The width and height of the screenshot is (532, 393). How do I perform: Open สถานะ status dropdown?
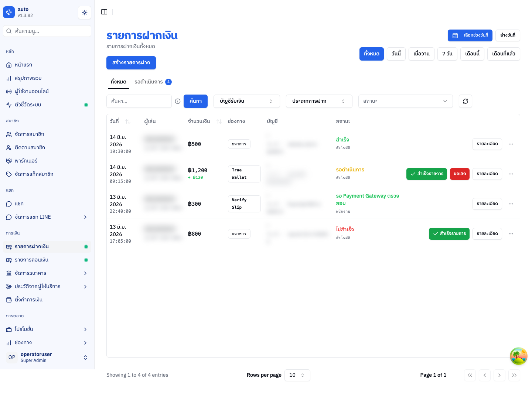[406, 101]
